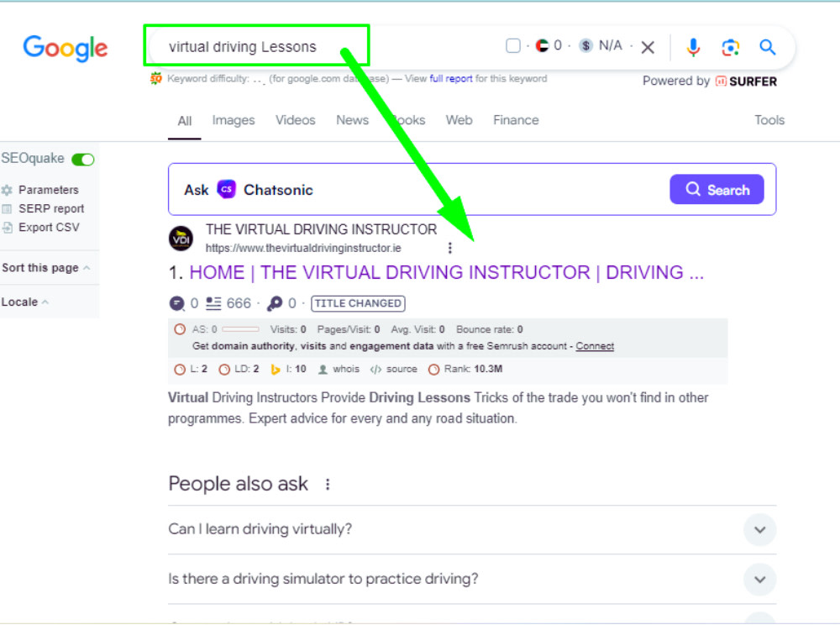Click the Chatsonic Search button
Viewport: 840px width, 630px height.
tap(717, 190)
